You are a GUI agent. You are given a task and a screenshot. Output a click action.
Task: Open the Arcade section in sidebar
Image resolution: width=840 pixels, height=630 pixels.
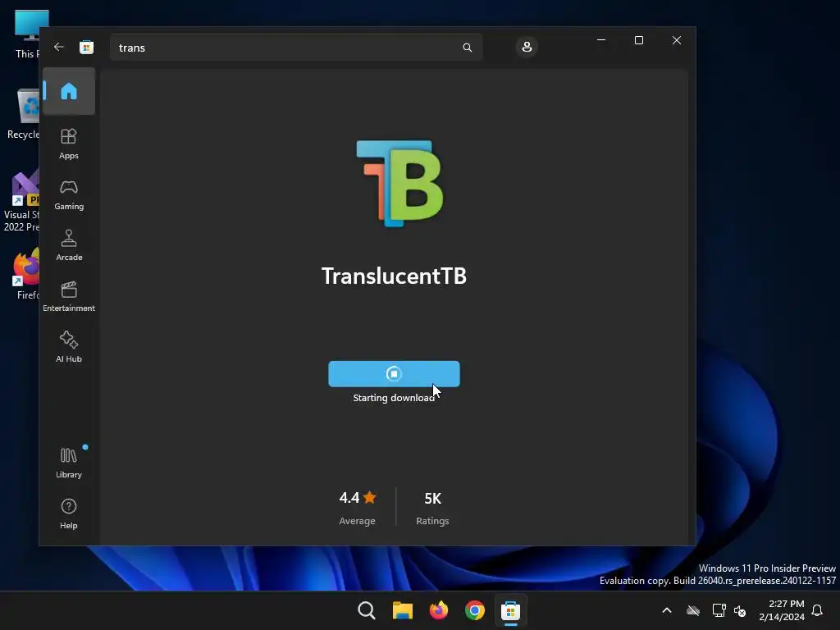(x=69, y=245)
